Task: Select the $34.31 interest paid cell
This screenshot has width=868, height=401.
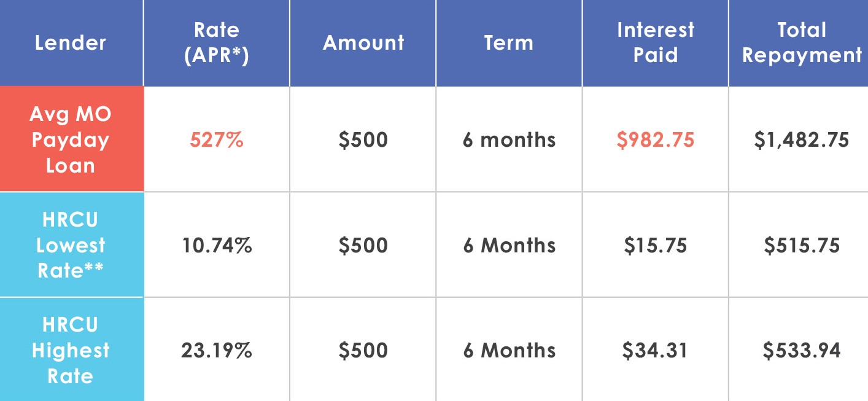Action: (656, 350)
